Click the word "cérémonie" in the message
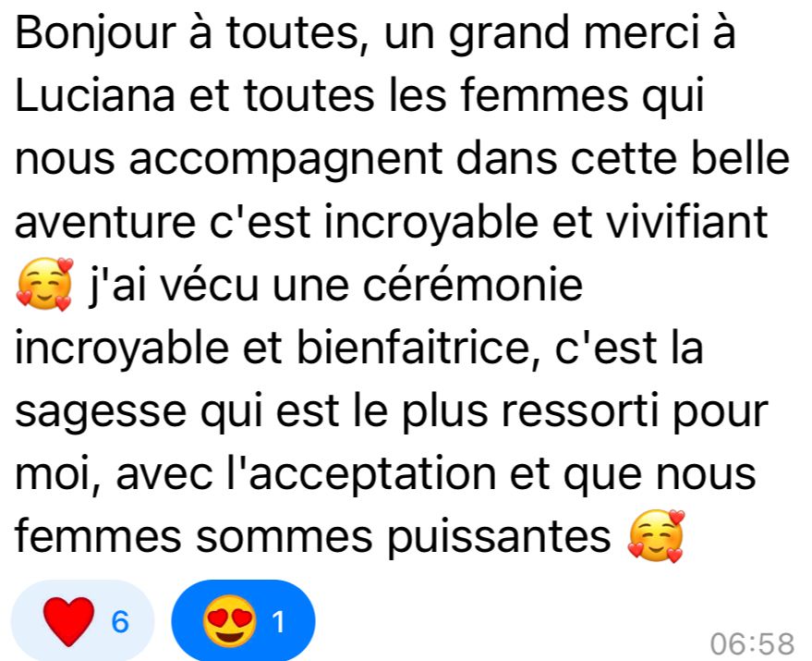This screenshot has width=812, height=661. [472, 285]
